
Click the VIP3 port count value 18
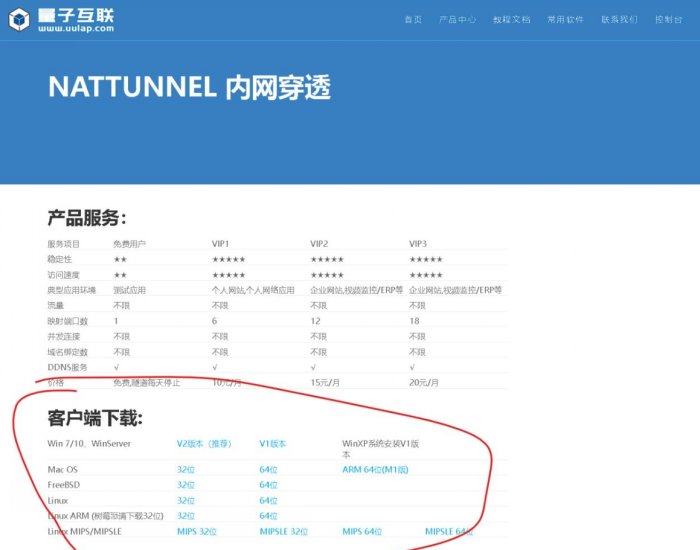point(414,321)
